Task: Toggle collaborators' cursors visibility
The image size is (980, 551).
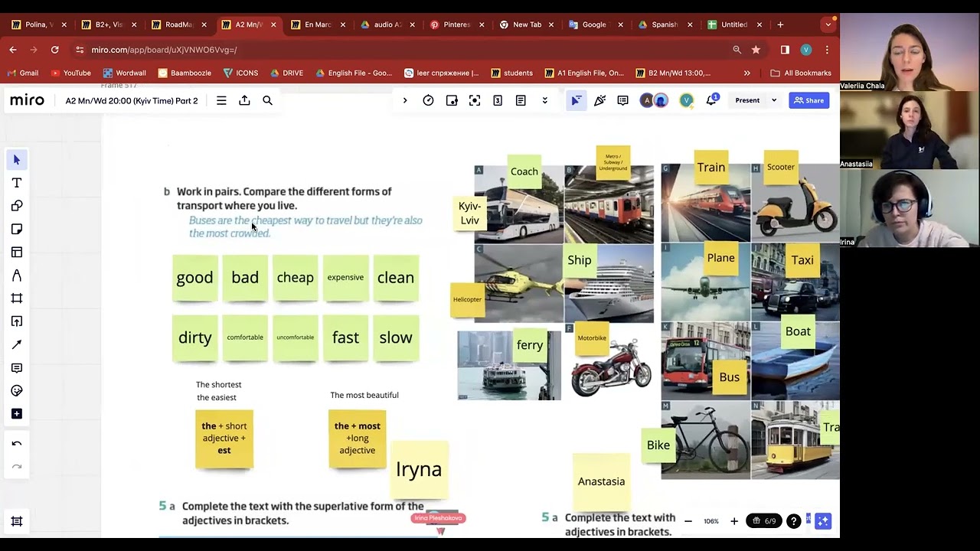Action: 576,100
